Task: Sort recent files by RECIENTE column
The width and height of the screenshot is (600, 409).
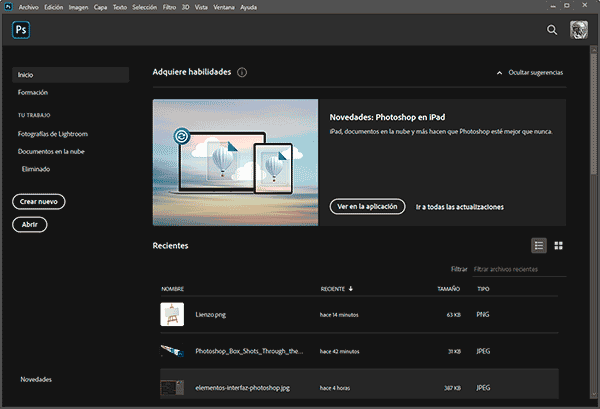Action: (x=333, y=289)
